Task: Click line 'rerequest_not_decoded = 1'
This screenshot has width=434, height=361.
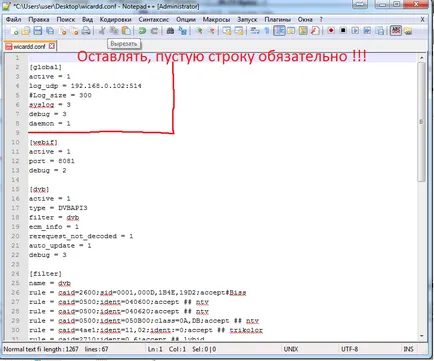Action: point(81,236)
